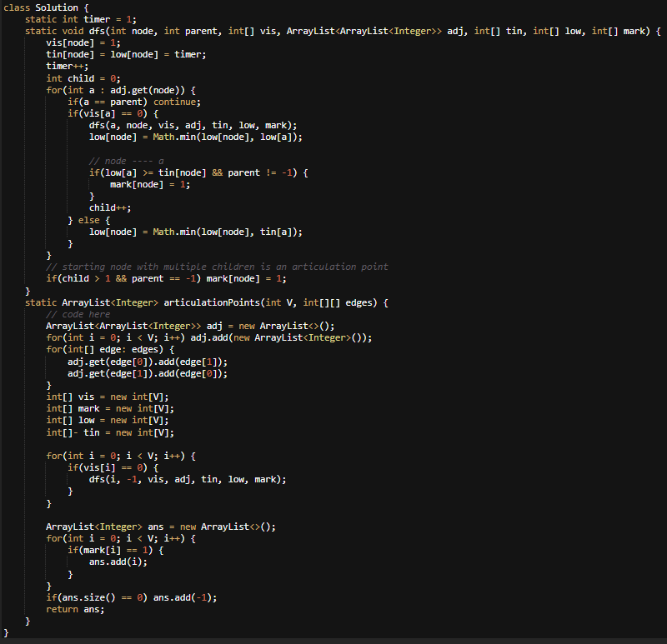Viewport: 667px width, 644px height.
Task: Click the 'if(a == parent) continue;' line
Action: click(x=134, y=102)
